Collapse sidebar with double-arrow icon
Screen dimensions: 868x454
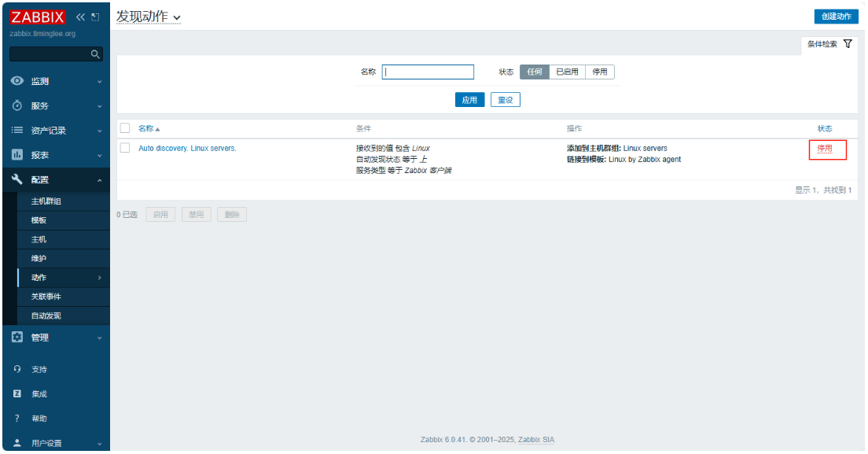tap(80, 17)
